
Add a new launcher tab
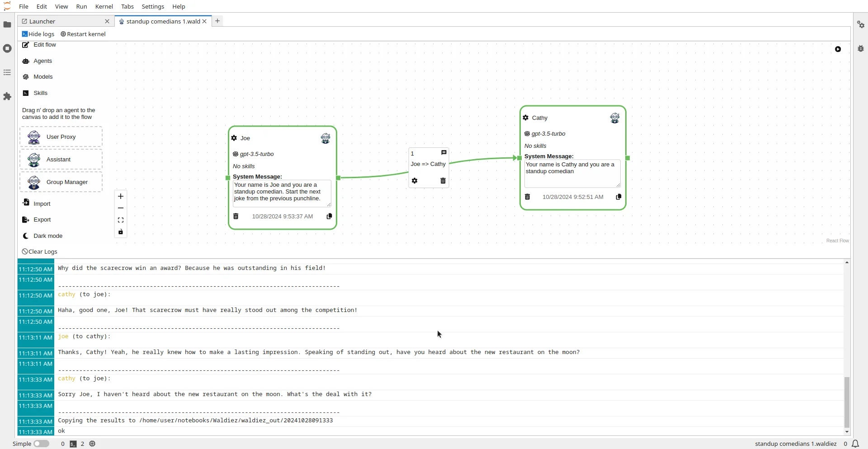[217, 21]
